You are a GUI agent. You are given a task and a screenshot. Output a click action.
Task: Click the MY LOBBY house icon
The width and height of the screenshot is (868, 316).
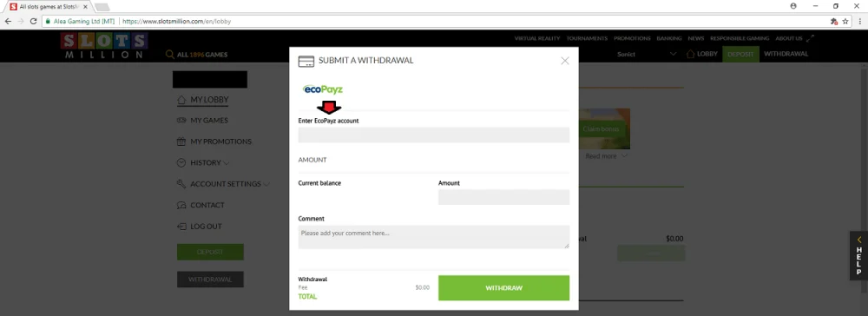click(181, 100)
